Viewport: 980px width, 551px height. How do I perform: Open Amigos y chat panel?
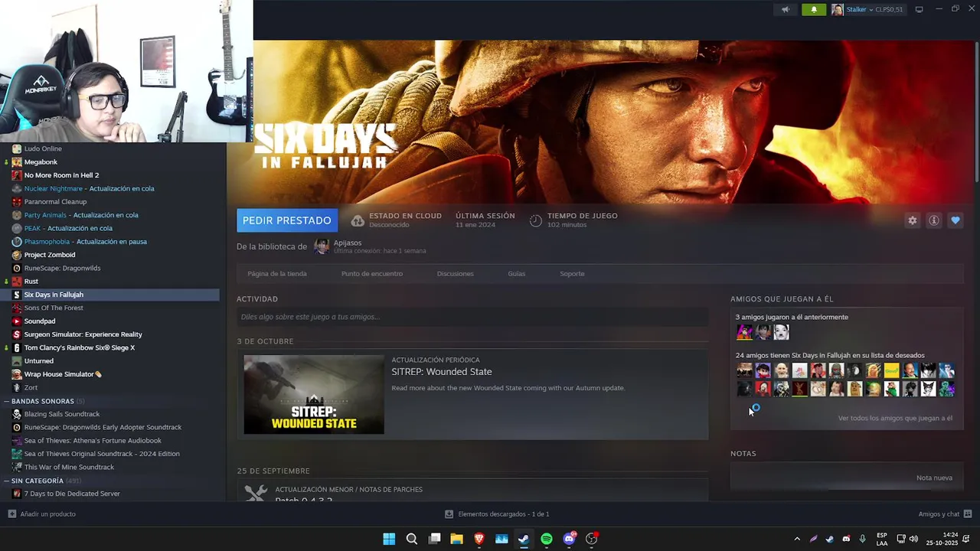[945, 514]
